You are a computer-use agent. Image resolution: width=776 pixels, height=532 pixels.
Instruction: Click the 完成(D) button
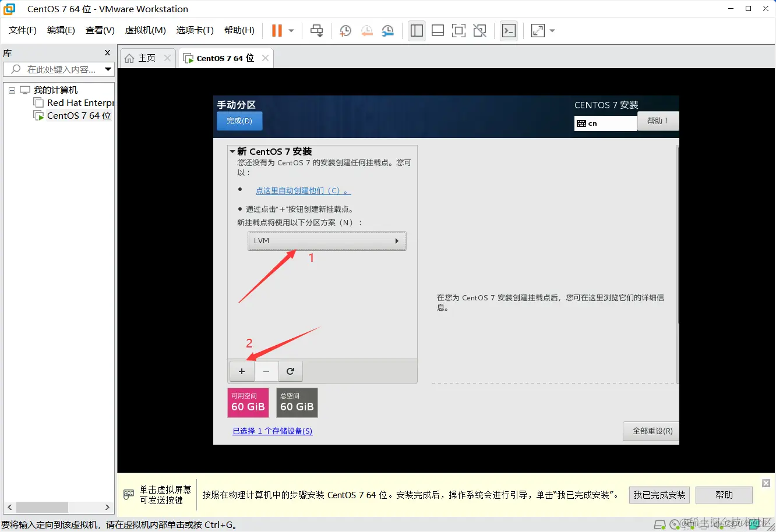click(x=239, y=121)
